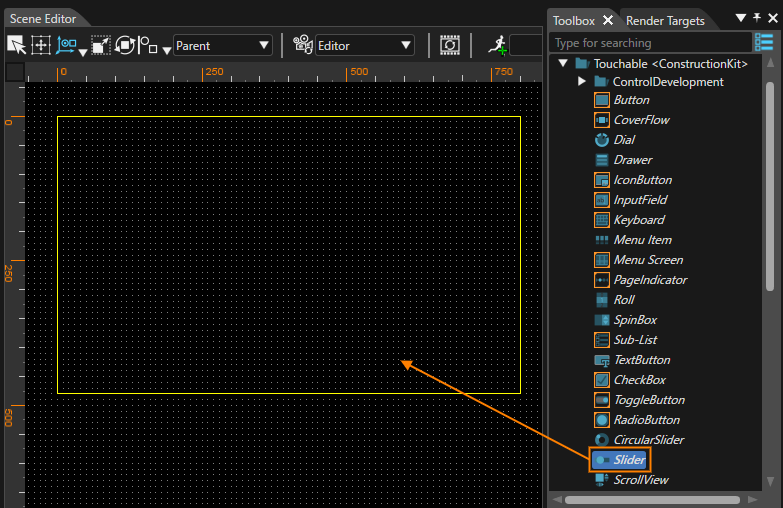Click the camera icon beside Editor dropdown
This screenshot has width=783, height=508.
(303, 45)
